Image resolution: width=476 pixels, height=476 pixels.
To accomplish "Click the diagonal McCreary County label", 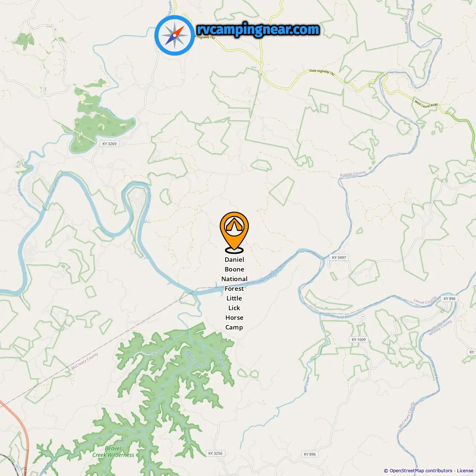I will coord(85,361).
